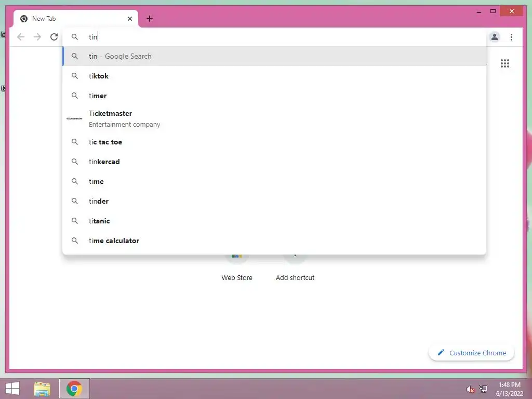
Task: Choose the 'tin - Google Search' suggestion
Action: [275, 56]
